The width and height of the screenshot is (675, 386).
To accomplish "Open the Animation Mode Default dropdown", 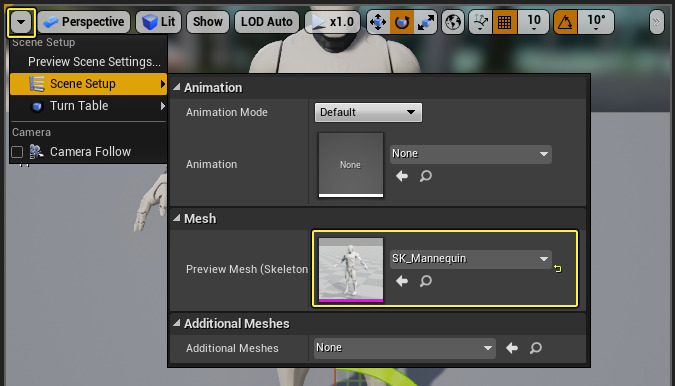I will point(368,112).
